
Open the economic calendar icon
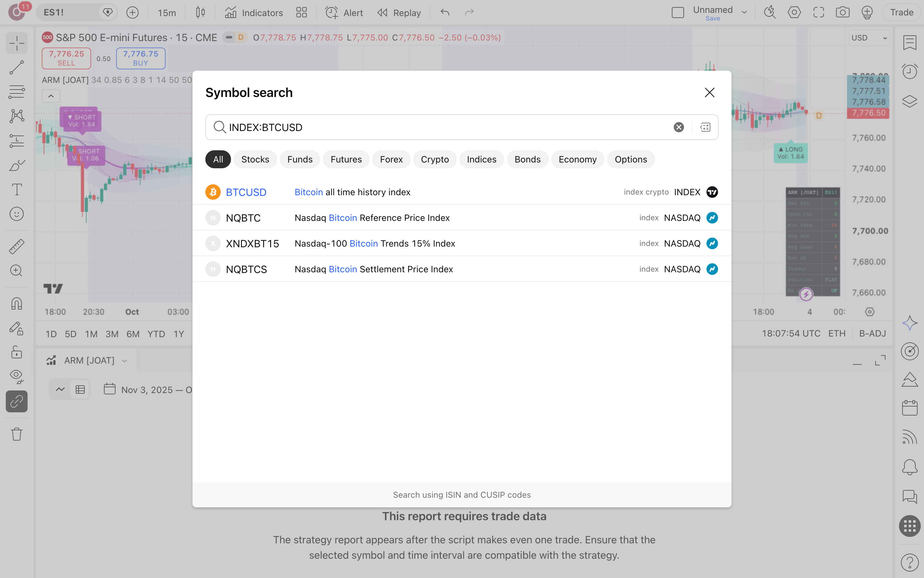(x=910, y=407)
